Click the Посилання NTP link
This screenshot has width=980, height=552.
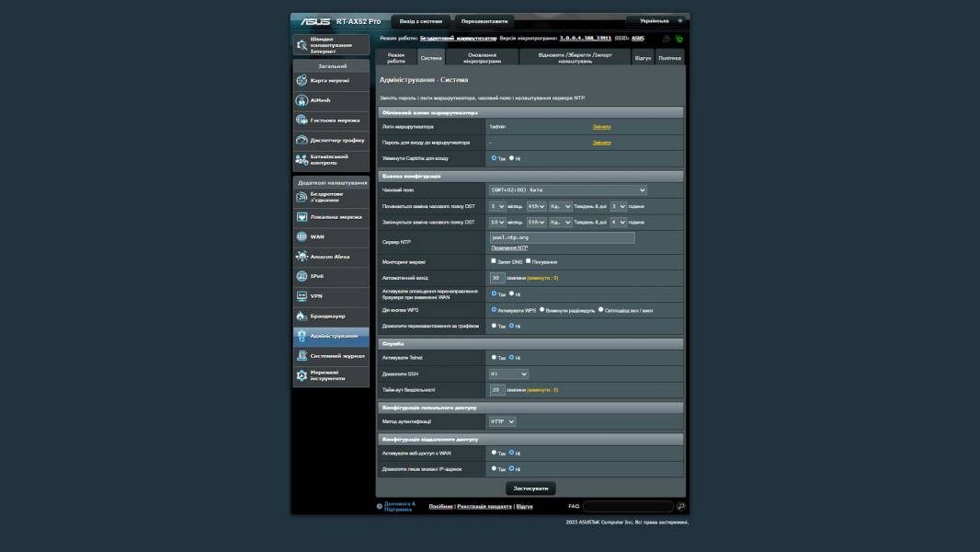[x=509, y=247]
